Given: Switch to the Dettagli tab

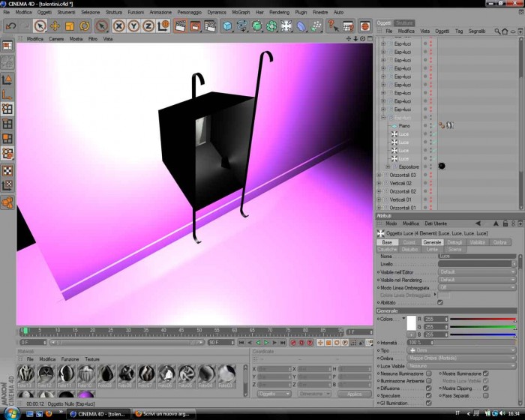Looking at the screenshot, I should [x=454, y=242].
